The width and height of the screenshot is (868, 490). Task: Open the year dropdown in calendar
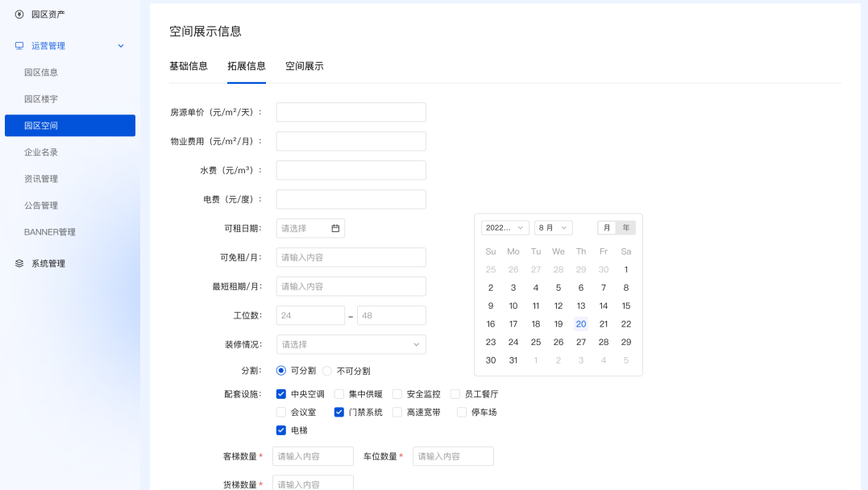(505, 228)
